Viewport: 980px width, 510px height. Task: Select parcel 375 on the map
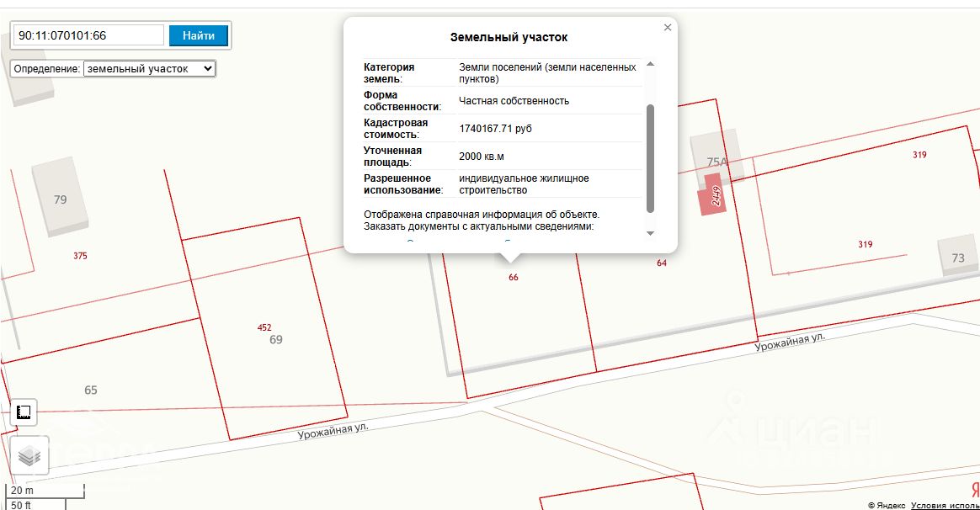pos(80,256)
